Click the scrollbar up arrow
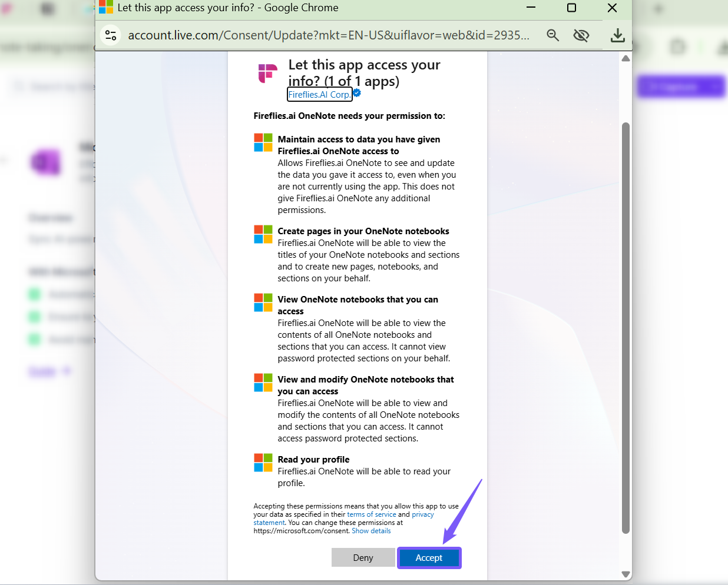This screenshot has width=728, height=585. click(626, 58)
